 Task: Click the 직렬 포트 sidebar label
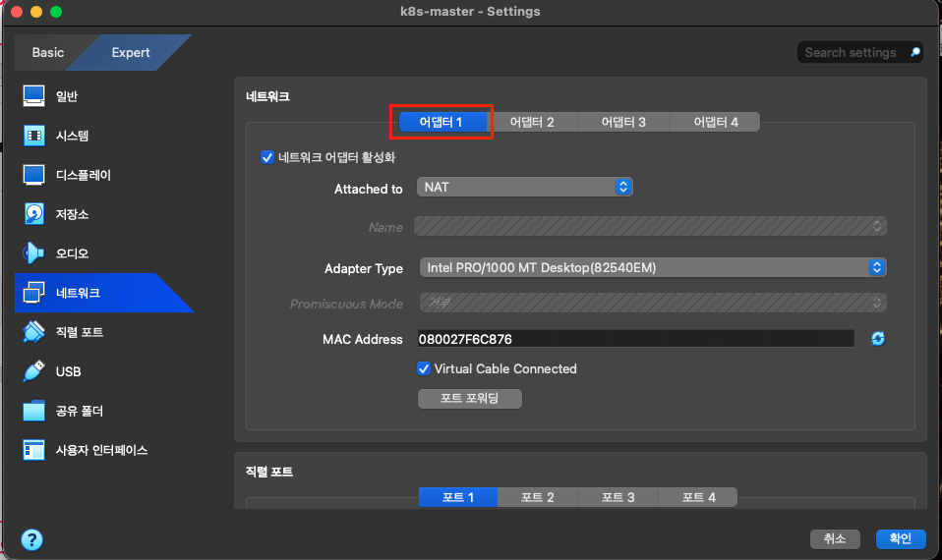(x=80, y=332)
